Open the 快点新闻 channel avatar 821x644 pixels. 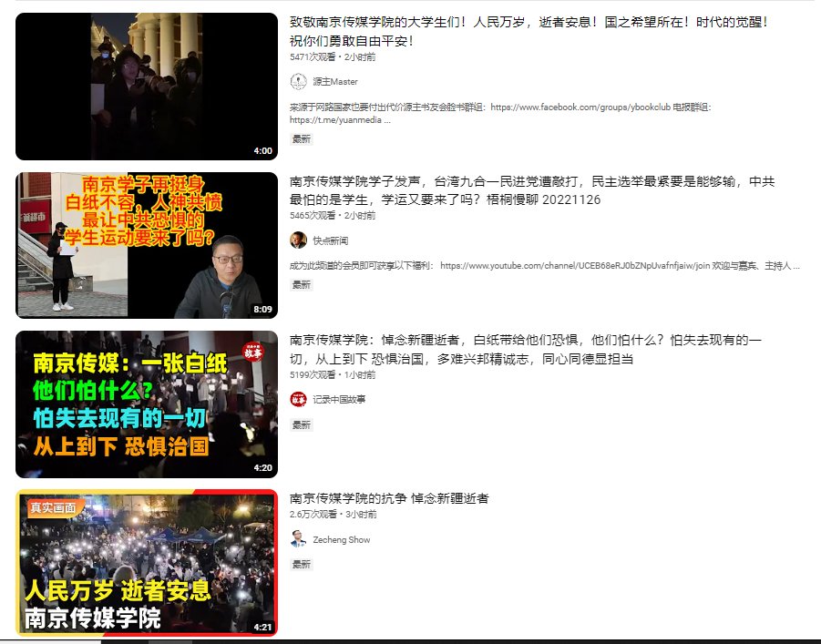299,240
